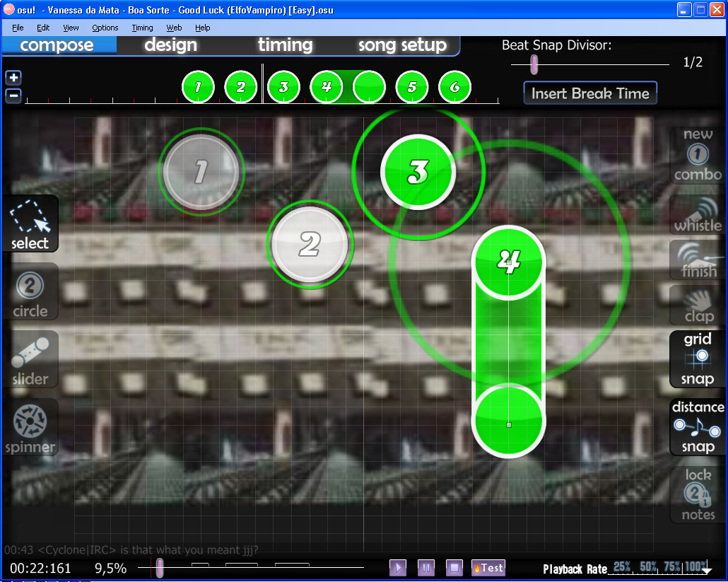The height and width of the screenshot is (582, 728).
Task: Open the Timing menu
Action: click(142, 28)
